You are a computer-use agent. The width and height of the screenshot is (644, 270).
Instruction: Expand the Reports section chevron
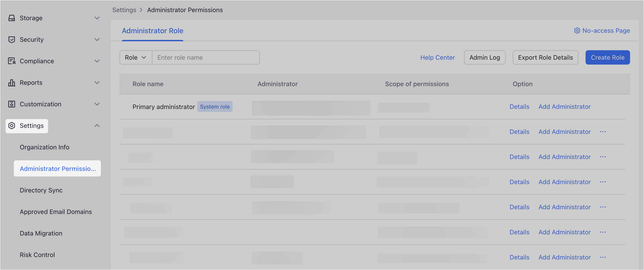point(97,83)
